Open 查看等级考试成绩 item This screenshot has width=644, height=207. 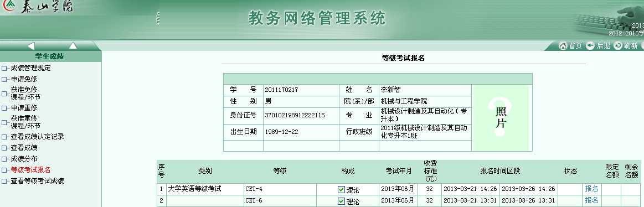[x=37, y=181]
